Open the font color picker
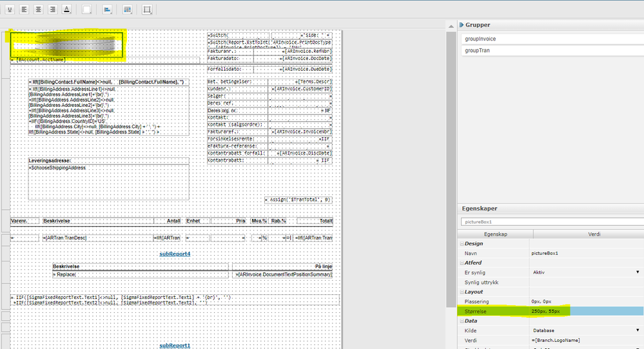The width and height of the screenshot is (644, 349). 66,10
